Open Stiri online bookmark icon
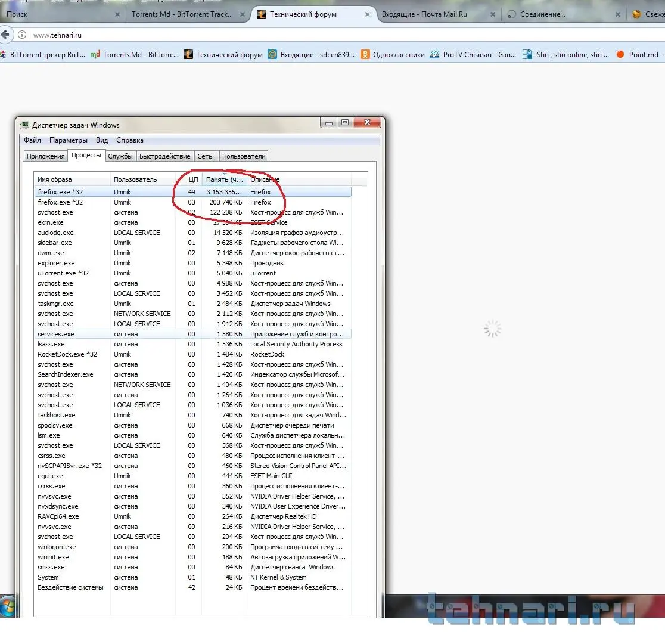This screenshot has width=665, height=644. point(527,54)
